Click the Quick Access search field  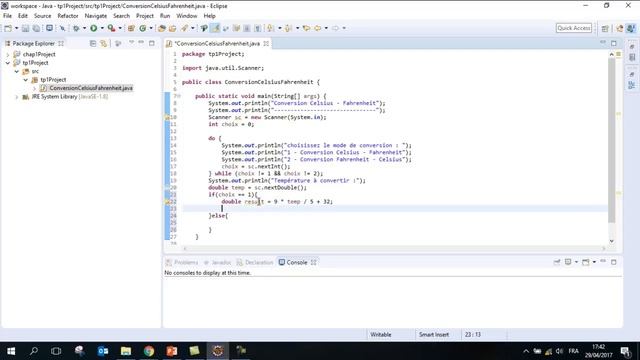coord(573,28)
